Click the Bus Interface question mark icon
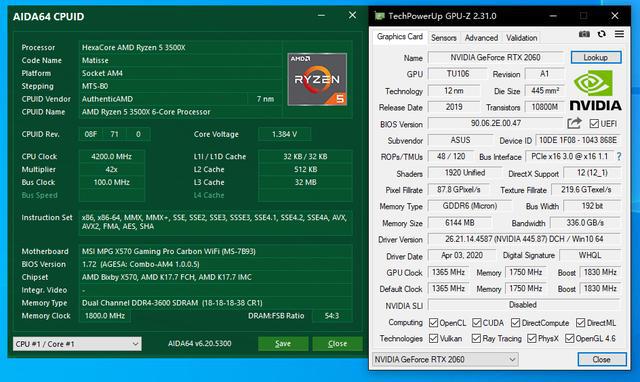The height and width of the screenshot is (382, 640). (619, 156)
